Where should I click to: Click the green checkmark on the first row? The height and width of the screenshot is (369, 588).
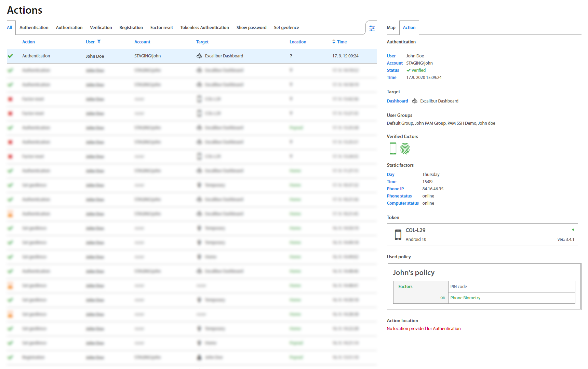click(x=11, y=56)
